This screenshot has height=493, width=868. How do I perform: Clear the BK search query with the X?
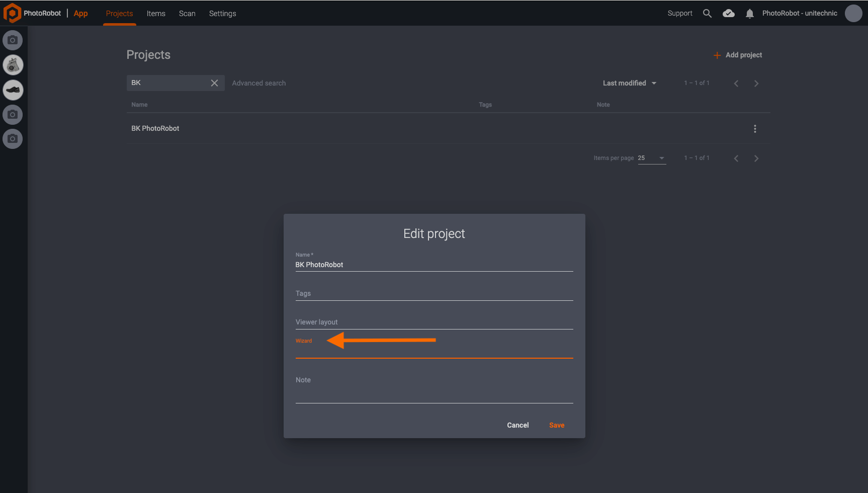coord(215,83)
